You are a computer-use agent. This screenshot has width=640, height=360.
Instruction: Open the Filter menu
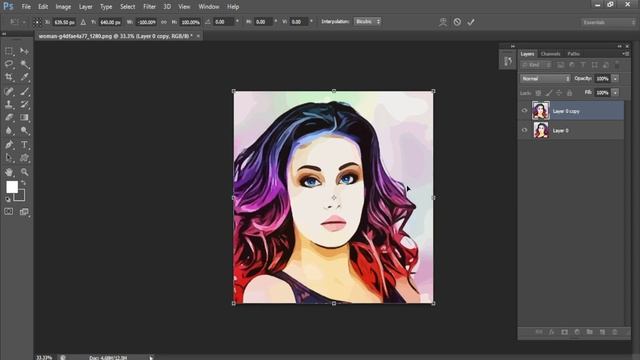[149, 7]
